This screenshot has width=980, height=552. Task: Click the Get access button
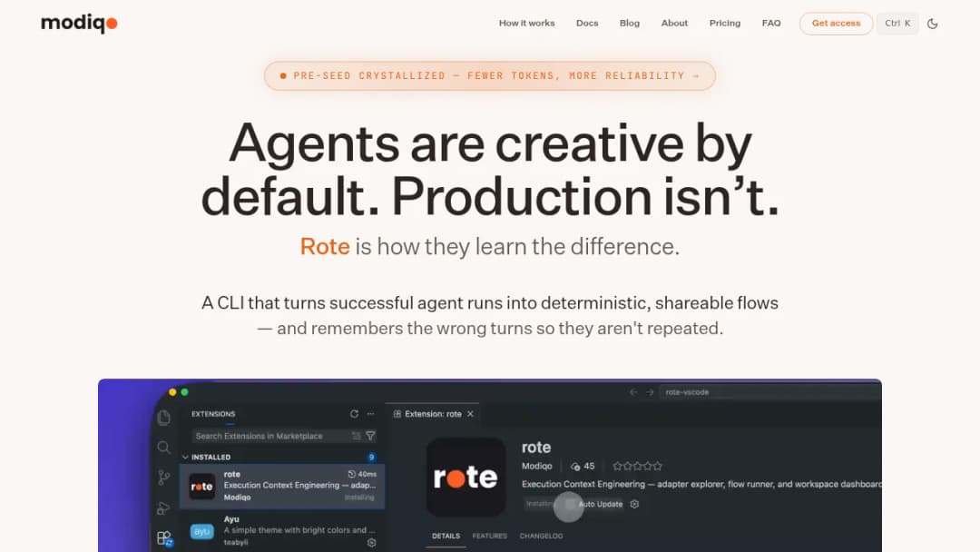(x=836, y=23)
